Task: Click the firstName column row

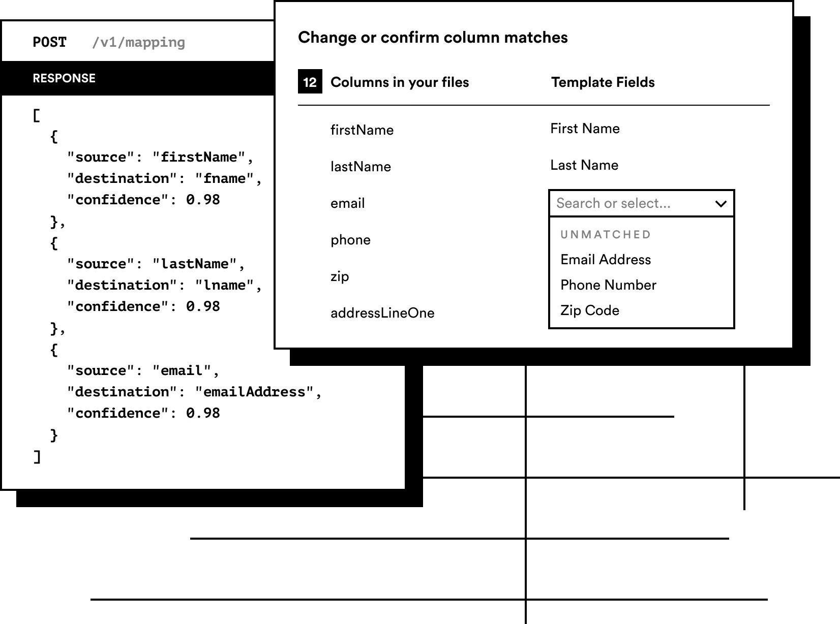Action: [x=362, y=130]
